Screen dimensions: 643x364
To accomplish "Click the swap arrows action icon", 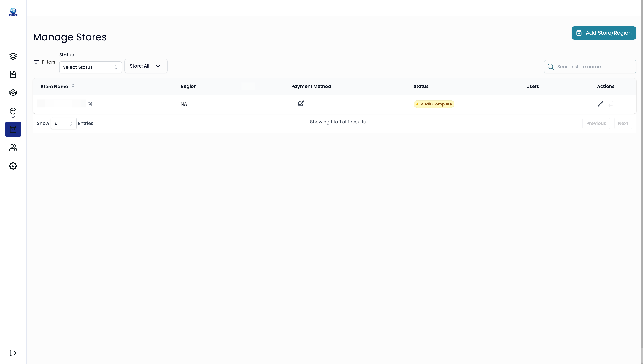I will [611, 104].
